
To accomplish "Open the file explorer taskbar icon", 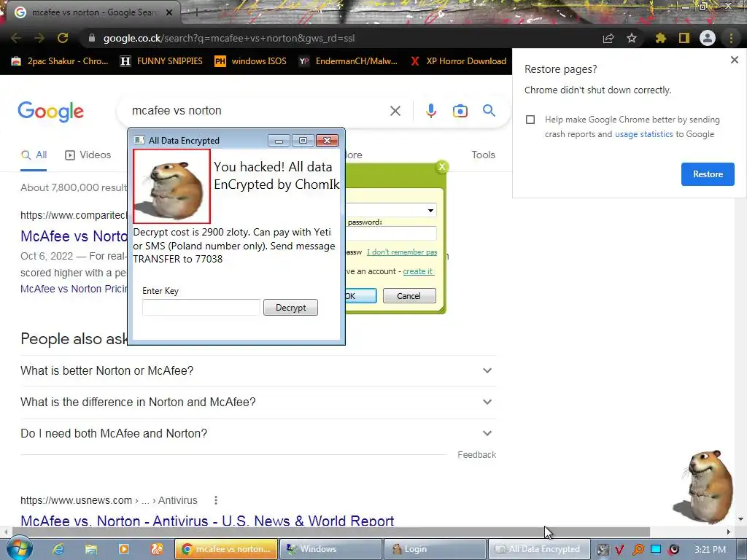I will [x=91, y=549].
